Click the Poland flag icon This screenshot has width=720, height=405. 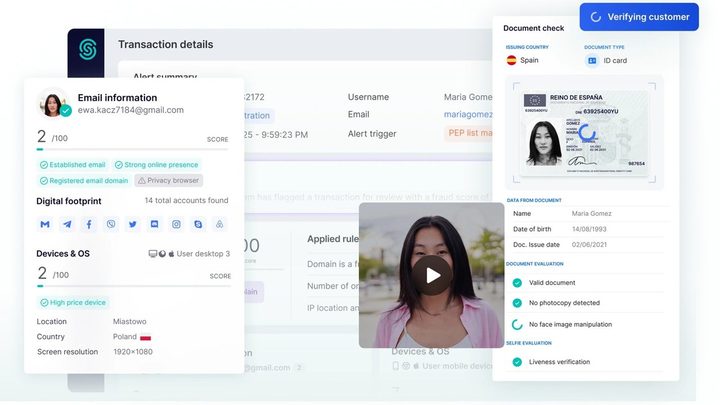pos(146,337)
